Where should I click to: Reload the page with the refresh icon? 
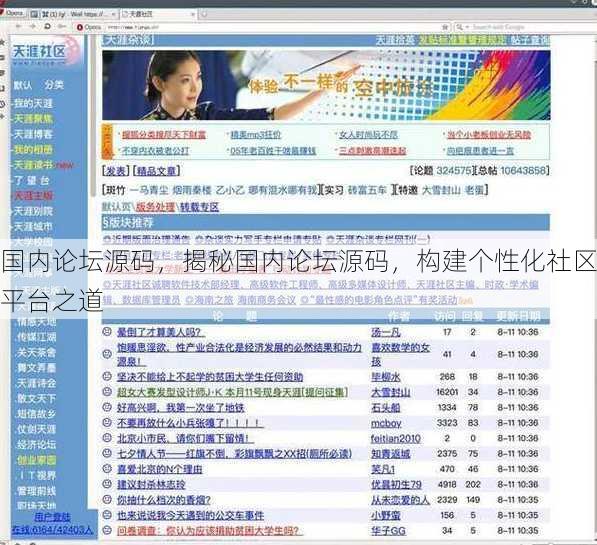[47, 26]
